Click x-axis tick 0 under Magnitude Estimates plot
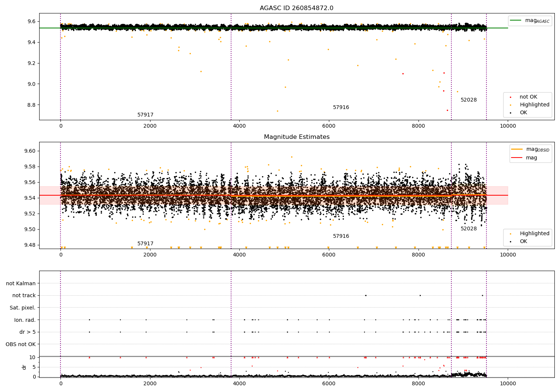 pyautogui.click(x=60, y=255)
